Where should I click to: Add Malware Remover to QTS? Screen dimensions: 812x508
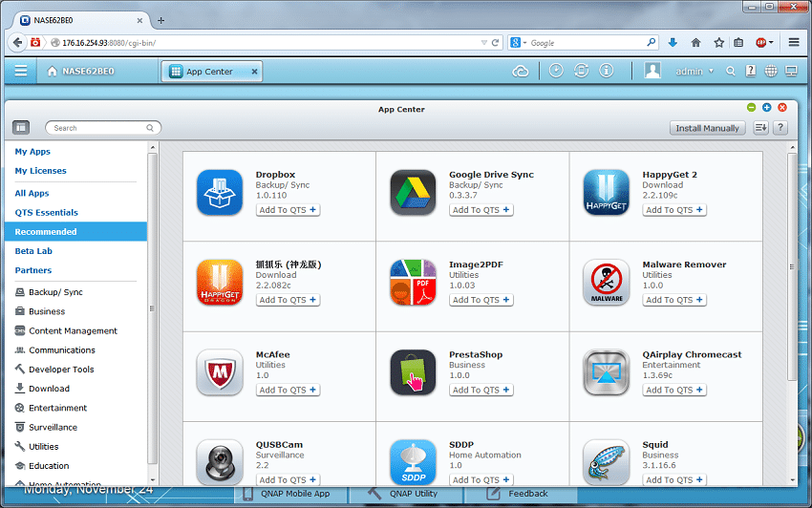point(674,300)
